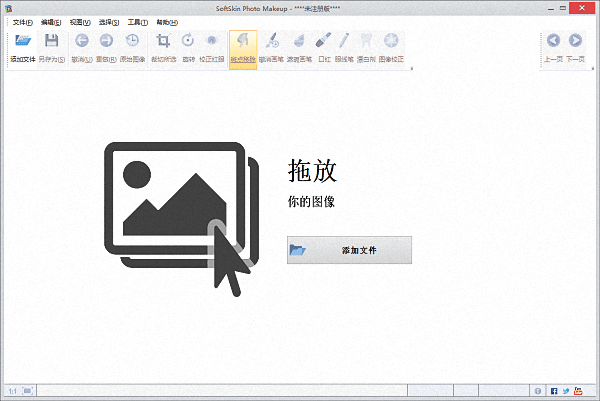Go to previous image with 上一页
Viewport: 600px width, 401px height.
coord(553,42)
